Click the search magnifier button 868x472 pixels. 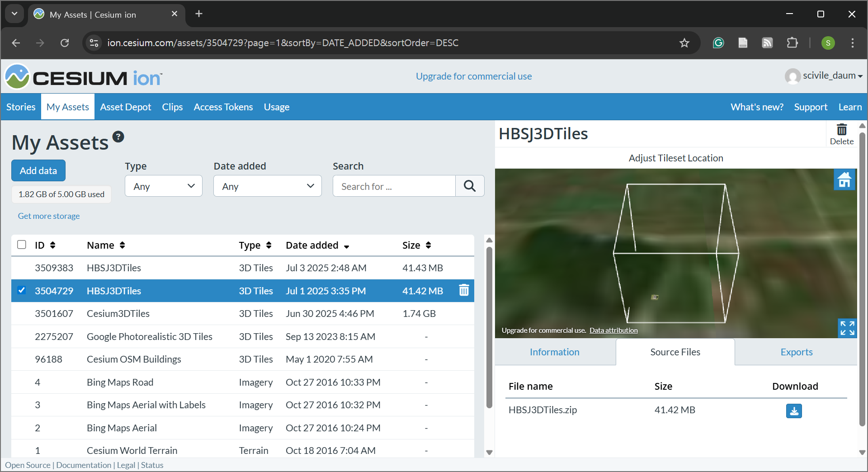click(470, 186)
